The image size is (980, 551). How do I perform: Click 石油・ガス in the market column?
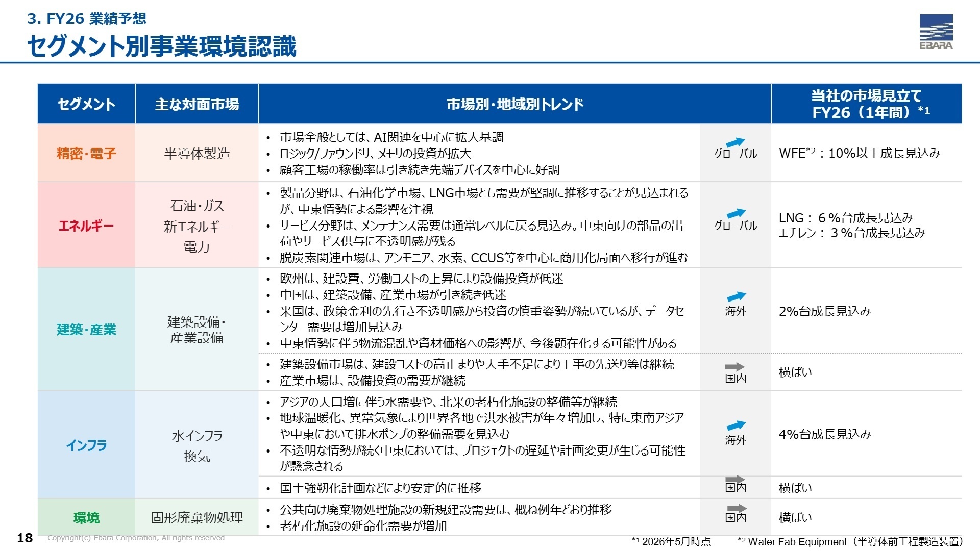(197, 206)
